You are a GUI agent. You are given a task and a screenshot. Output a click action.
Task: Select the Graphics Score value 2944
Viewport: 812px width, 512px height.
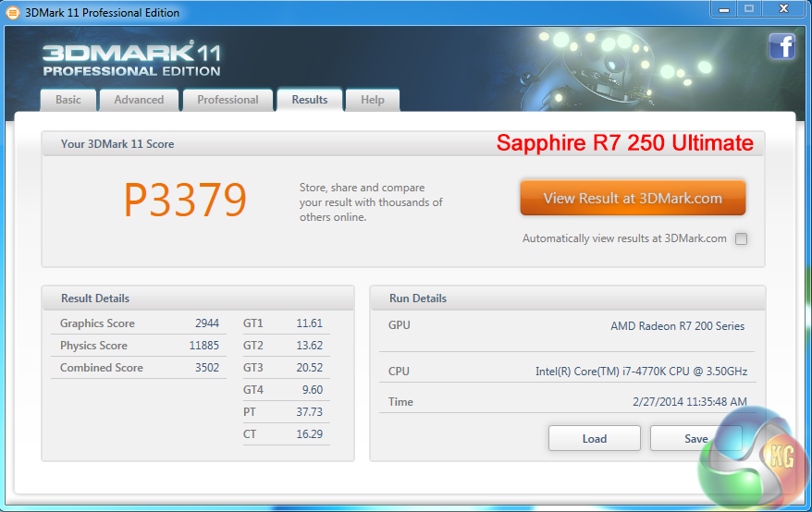coord(207,323)
